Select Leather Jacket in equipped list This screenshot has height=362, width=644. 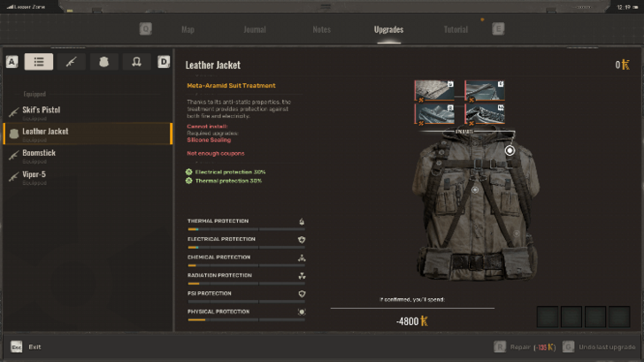pos(88,134)
